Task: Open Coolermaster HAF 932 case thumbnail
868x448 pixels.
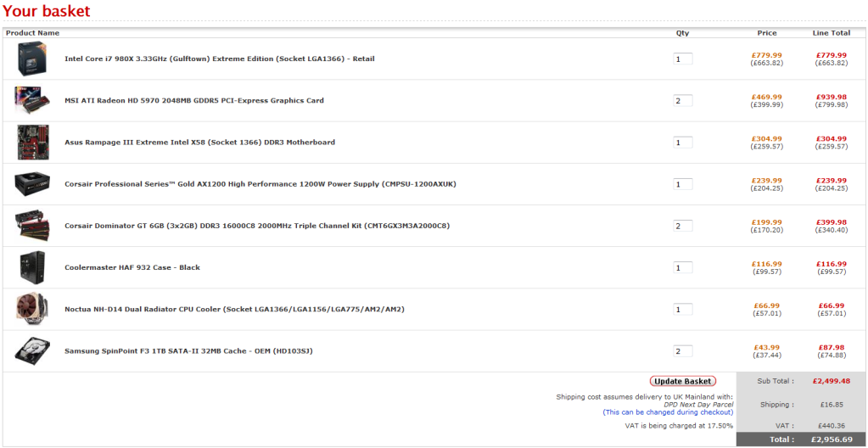Action: (x=32, y=267)
